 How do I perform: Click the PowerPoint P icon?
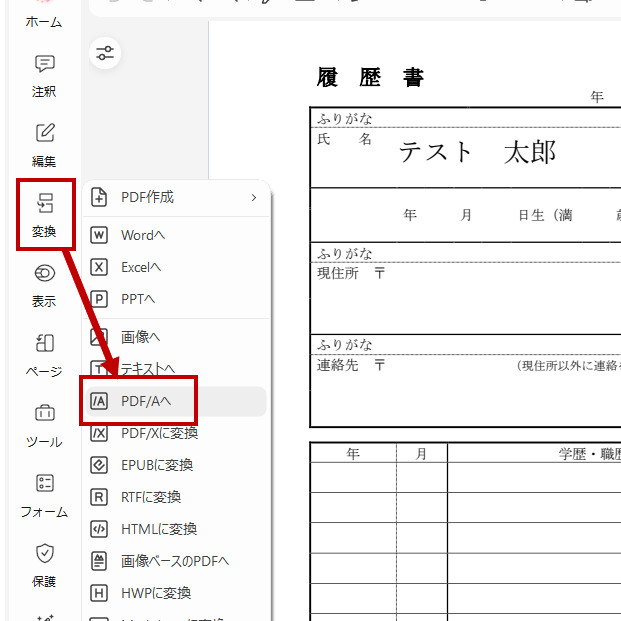point(99,299)
